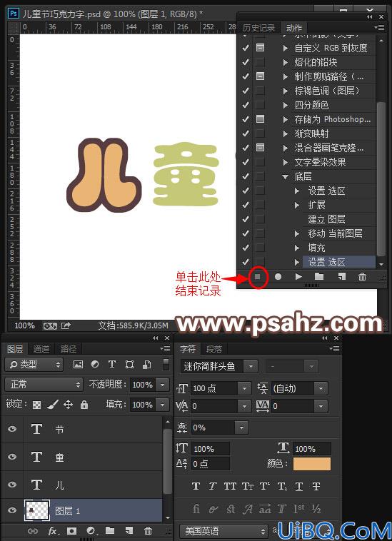Apply faux italic in Character panel

click(213, 487)
